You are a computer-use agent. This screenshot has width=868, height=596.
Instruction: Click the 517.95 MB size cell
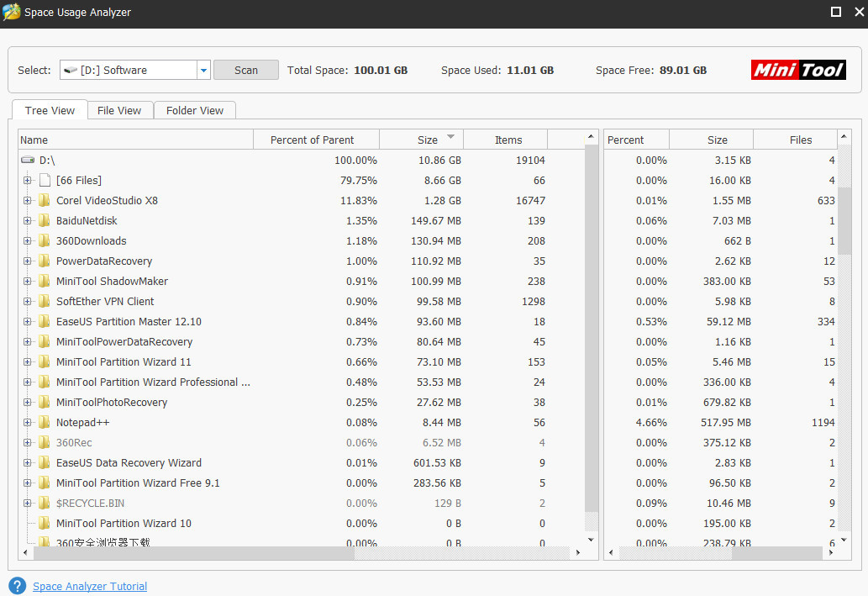click(x=726, y=423)
